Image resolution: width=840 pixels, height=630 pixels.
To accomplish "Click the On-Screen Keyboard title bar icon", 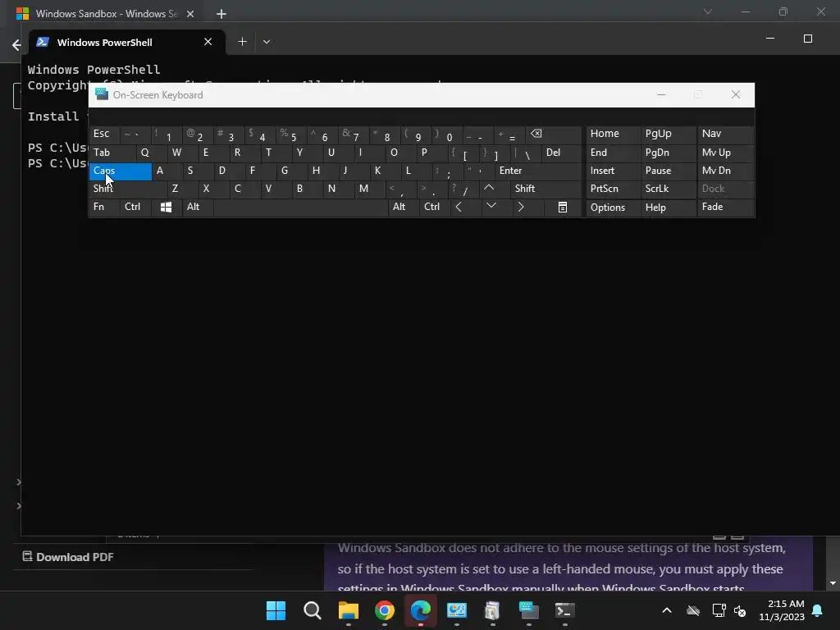I will [102, 94].
